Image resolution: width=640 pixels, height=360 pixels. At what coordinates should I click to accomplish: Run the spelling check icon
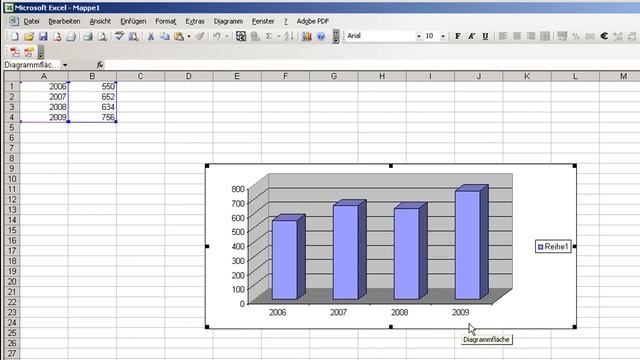coord(119,36)
